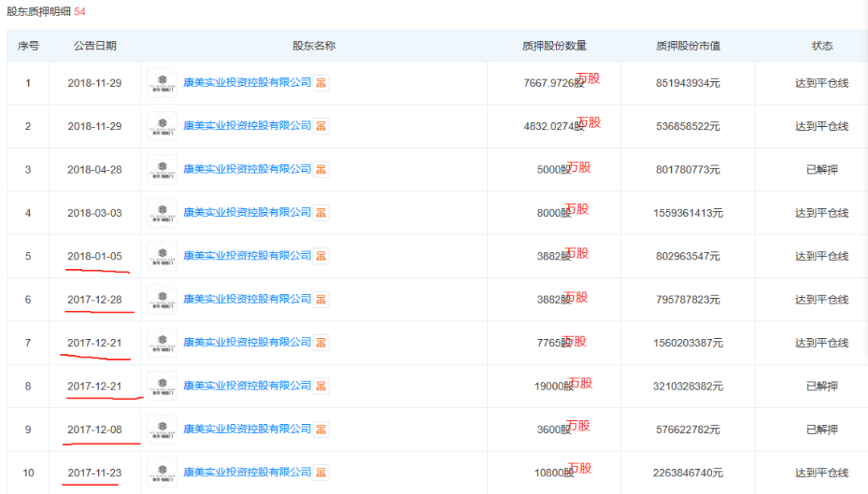Image resolution: width=868 pixels, height=494 pixels.
Task: Select the date 2017-12-28
Action: click(95, 300)
